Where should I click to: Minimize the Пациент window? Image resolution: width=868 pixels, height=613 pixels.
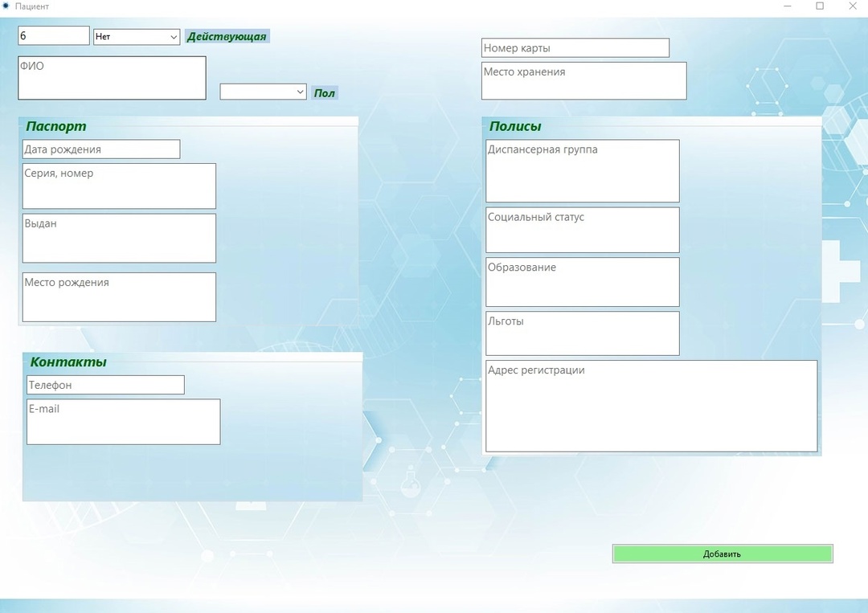pyautogui.click(x=788, y=6)
